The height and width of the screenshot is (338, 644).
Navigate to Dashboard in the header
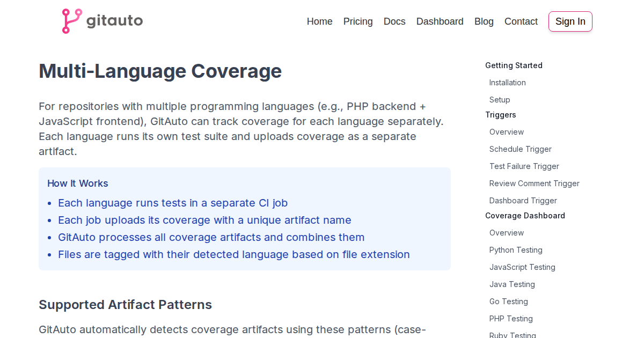pyautogui.click(x=440, y=21)
